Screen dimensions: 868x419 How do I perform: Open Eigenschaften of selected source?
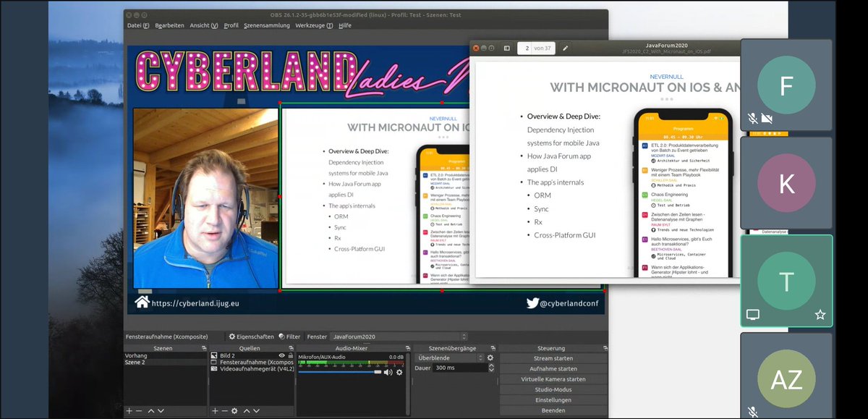click(x=252, y=337)
